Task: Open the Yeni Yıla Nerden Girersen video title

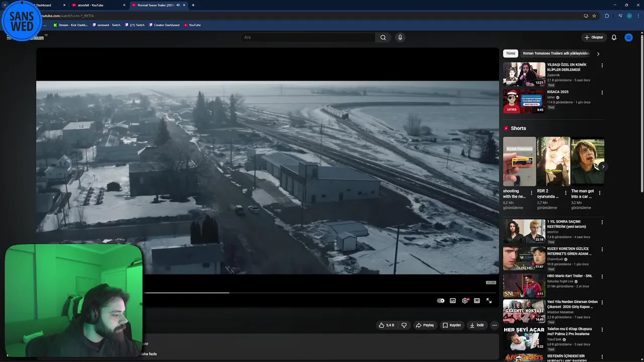Action: click(572, 304)
